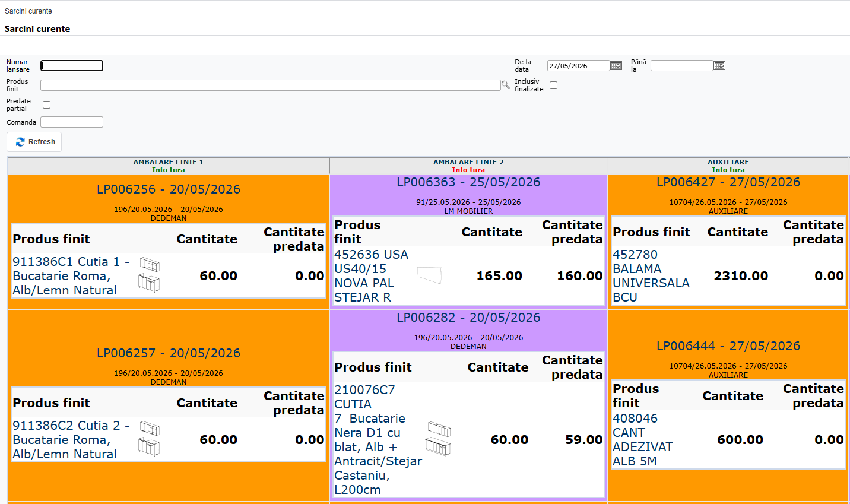This screenshot has height=504, width=850.
Task: Click delivered quantity 59.00 for Bucatarie Nera
Action: coord(584,440)
